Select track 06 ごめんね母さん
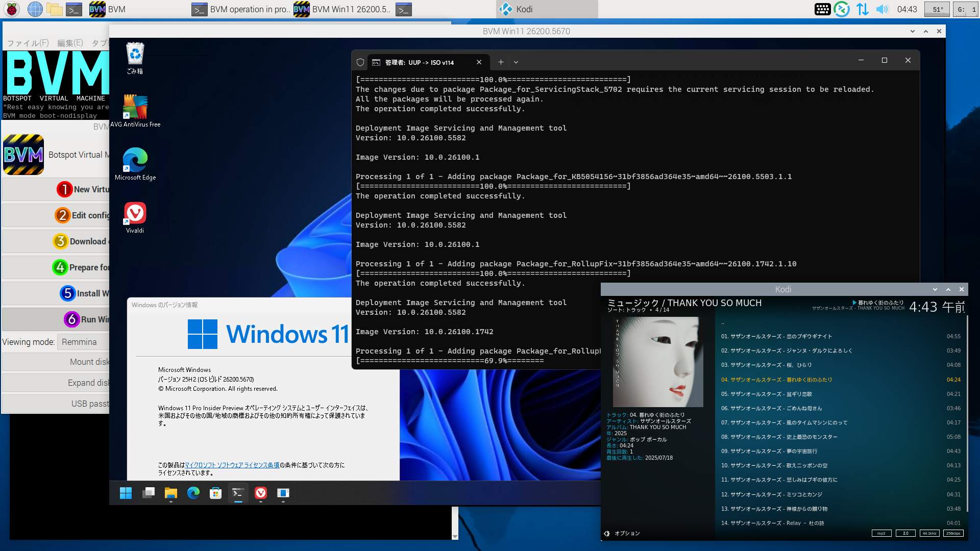980x551 pixels. click(841, 408)
